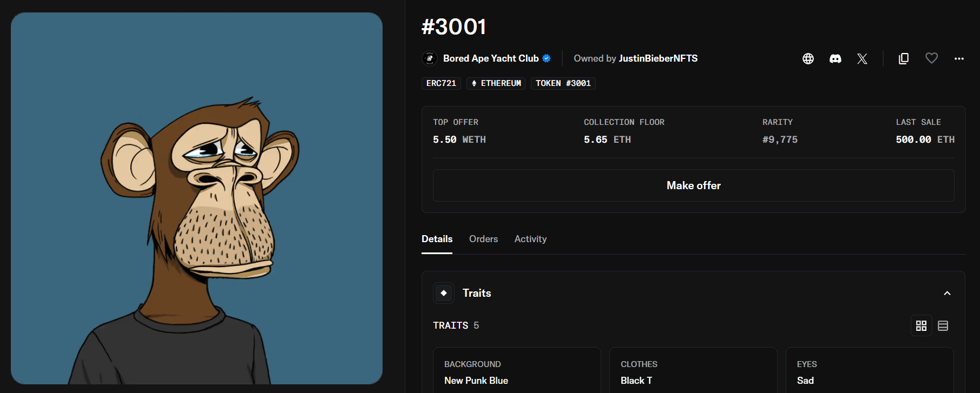The width and height of the screenshot is (980, 393).
Task: Click the ERC721 tag
Action: pos(441,83)
